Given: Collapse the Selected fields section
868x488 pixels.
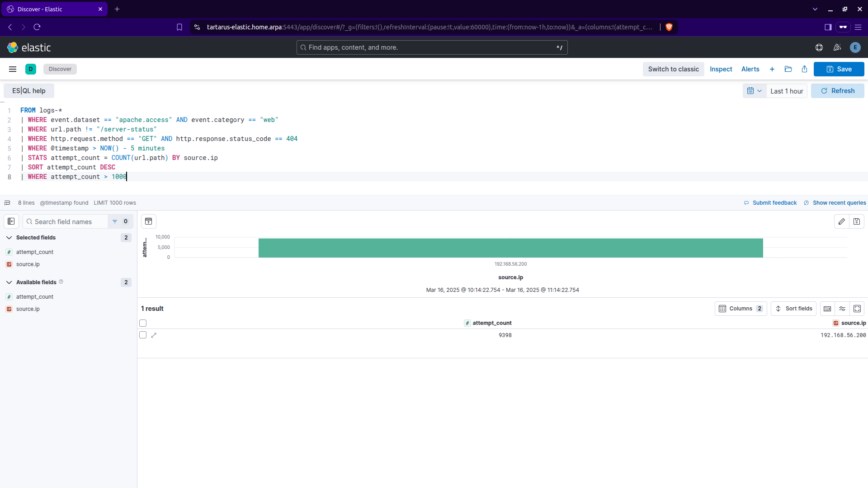Looking at the screenshot, I should tap(9, 238).
